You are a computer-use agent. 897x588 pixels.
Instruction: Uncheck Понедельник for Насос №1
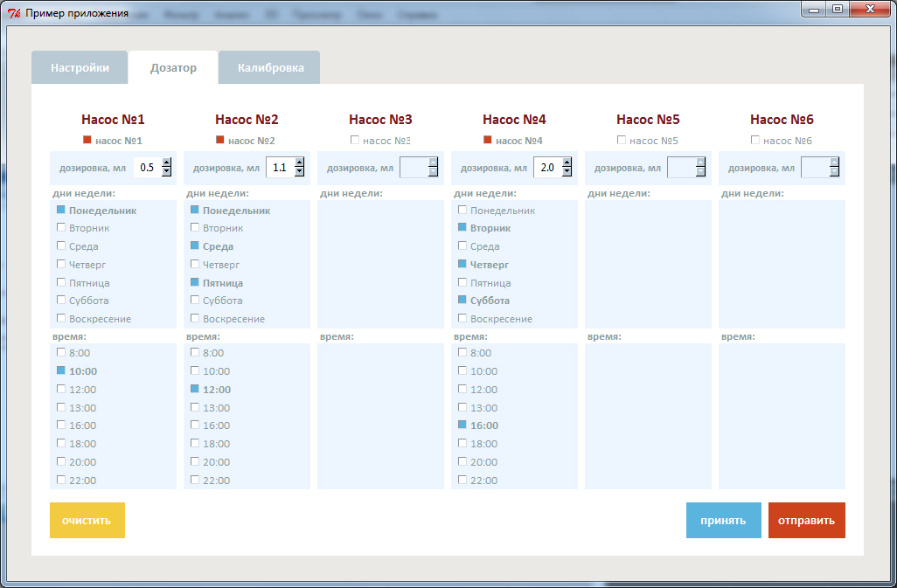[61, 210]
